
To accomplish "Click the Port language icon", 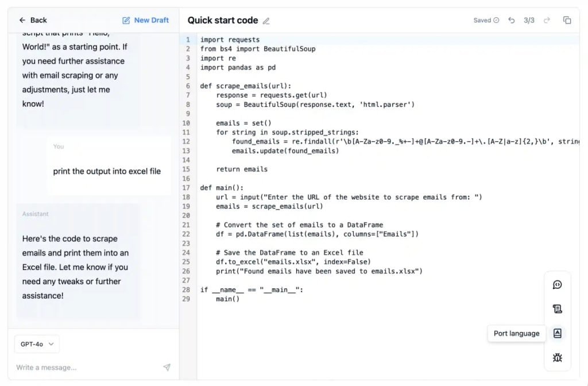I will click(557, 333).
